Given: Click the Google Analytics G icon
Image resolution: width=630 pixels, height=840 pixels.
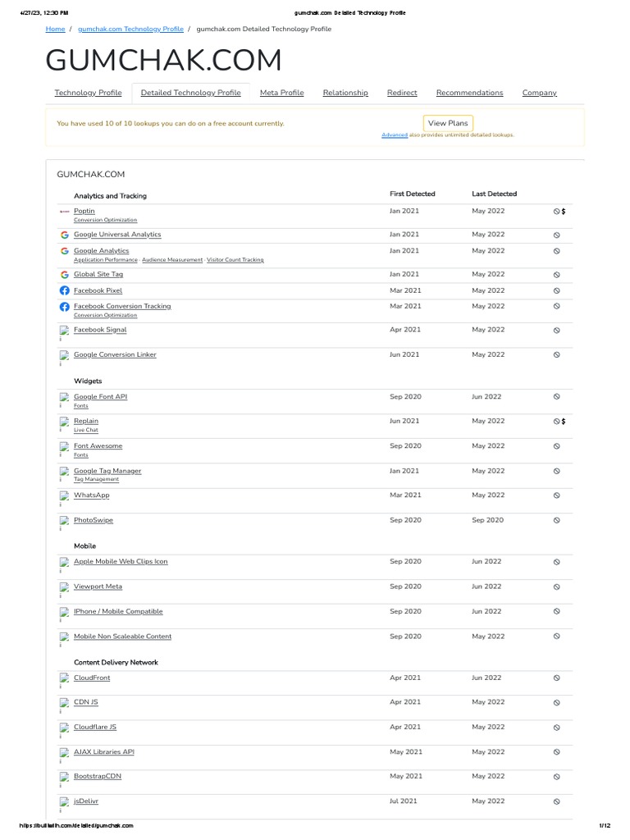Looking at the screenshot, I should [64, 251].
